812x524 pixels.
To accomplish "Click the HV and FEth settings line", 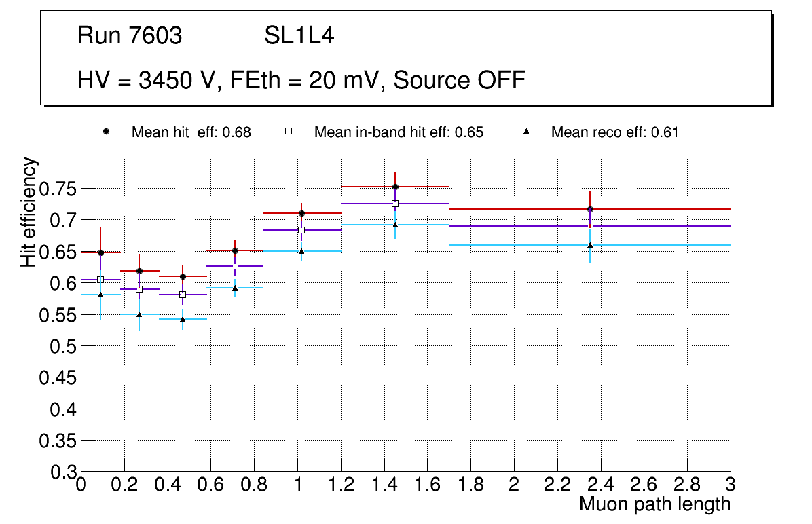I will coord(301,80).
